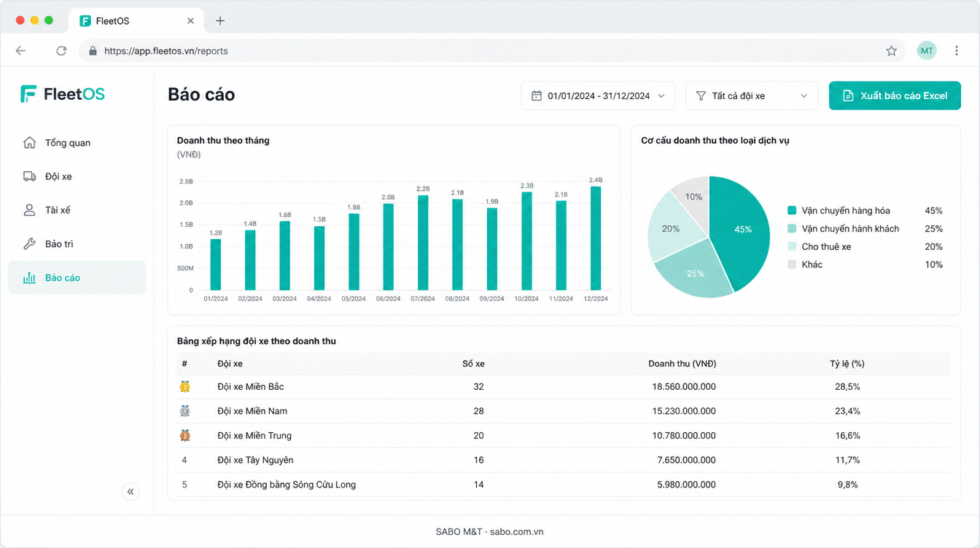Click the Báo cáo bar-chart icon

point(29,278)
